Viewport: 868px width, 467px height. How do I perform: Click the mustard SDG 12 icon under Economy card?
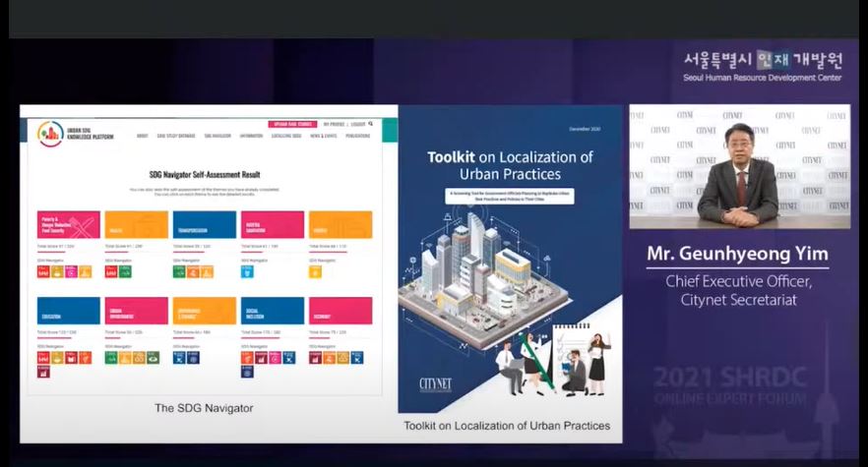point(343,358)
